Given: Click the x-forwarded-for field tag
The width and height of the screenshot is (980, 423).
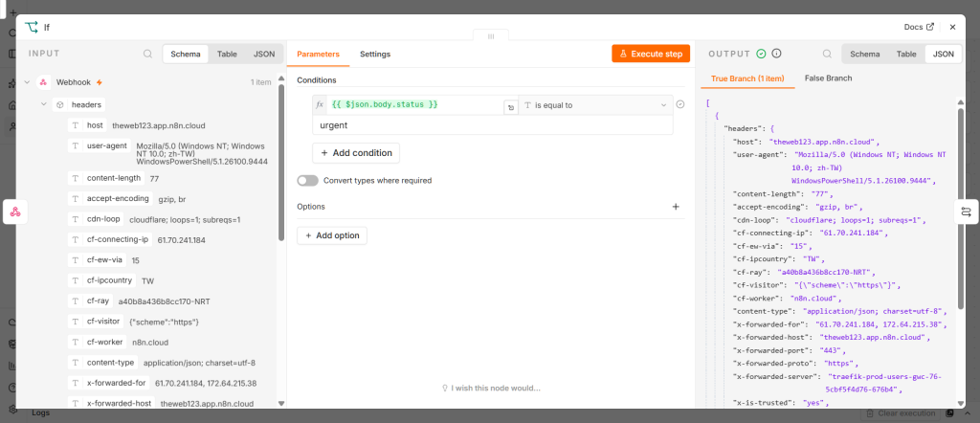Looking at the screenshot, I should [x=109, y=383].
